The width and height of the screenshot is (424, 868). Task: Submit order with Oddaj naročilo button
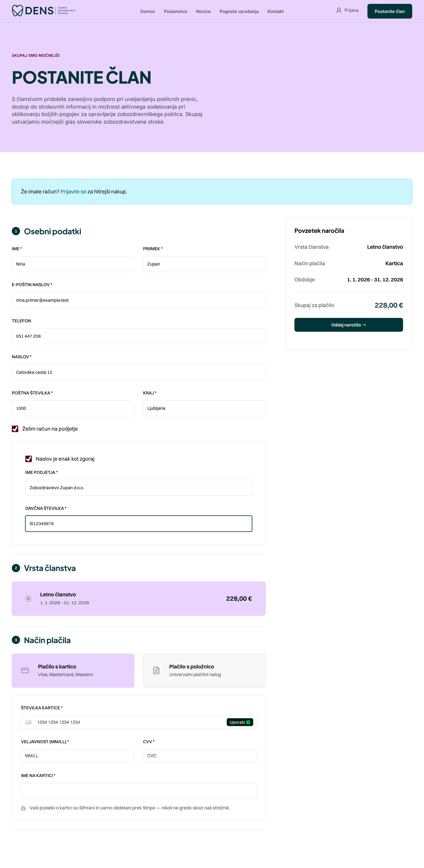(x=348, y=325)
